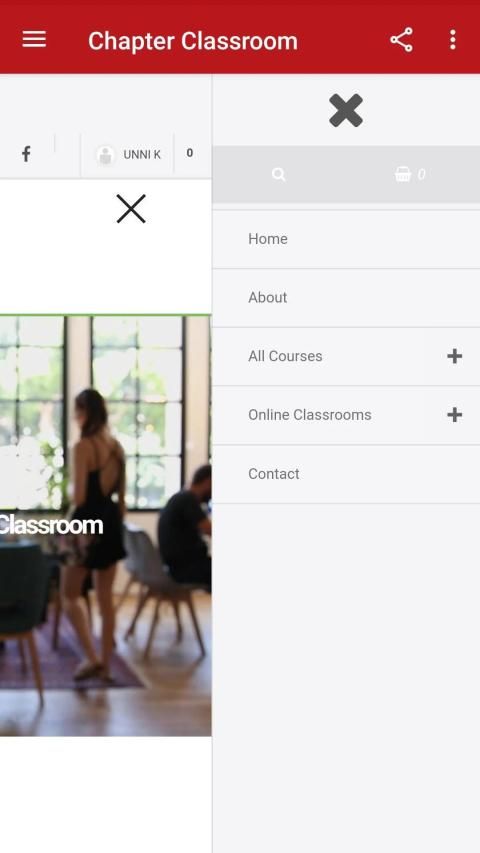Tap the thin X icon above photo

point(131,209)
